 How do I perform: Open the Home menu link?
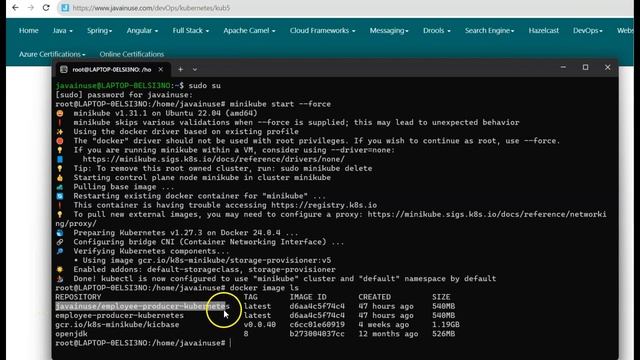(29, 31)
